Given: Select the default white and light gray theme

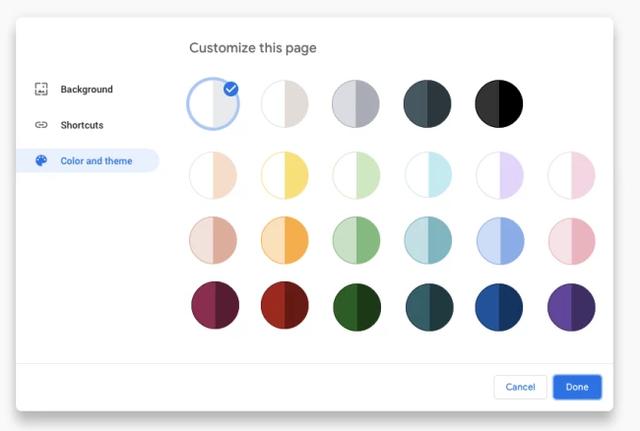Looking at the screenshot, I should pyautogui.click(x=213, y=104).
